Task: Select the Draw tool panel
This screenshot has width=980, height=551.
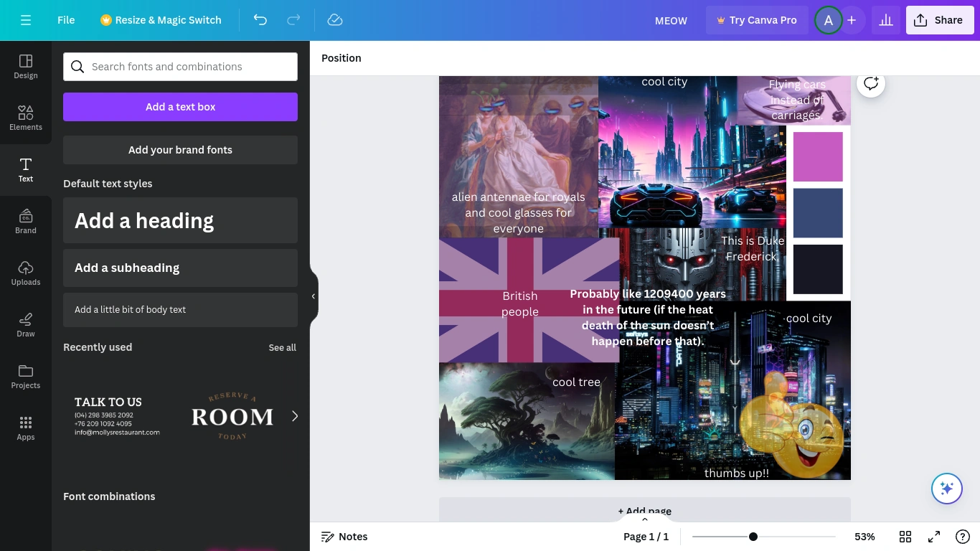Action: pos(25,324)
